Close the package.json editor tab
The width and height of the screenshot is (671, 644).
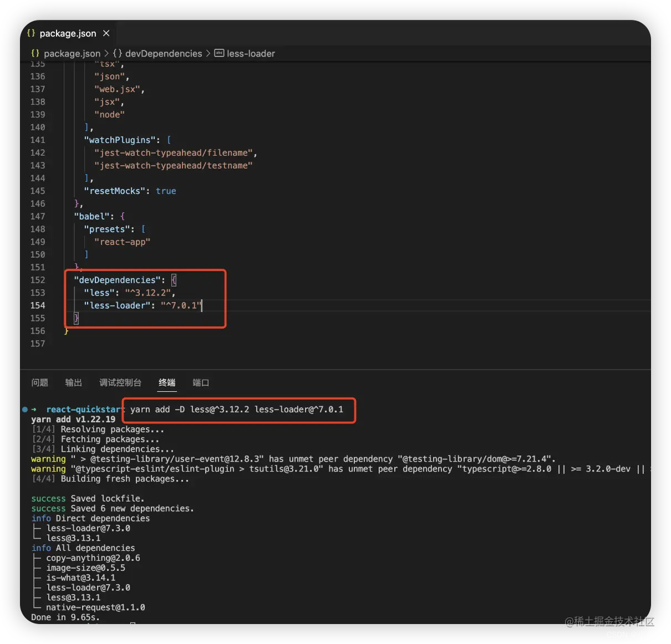tap(106, 33)
